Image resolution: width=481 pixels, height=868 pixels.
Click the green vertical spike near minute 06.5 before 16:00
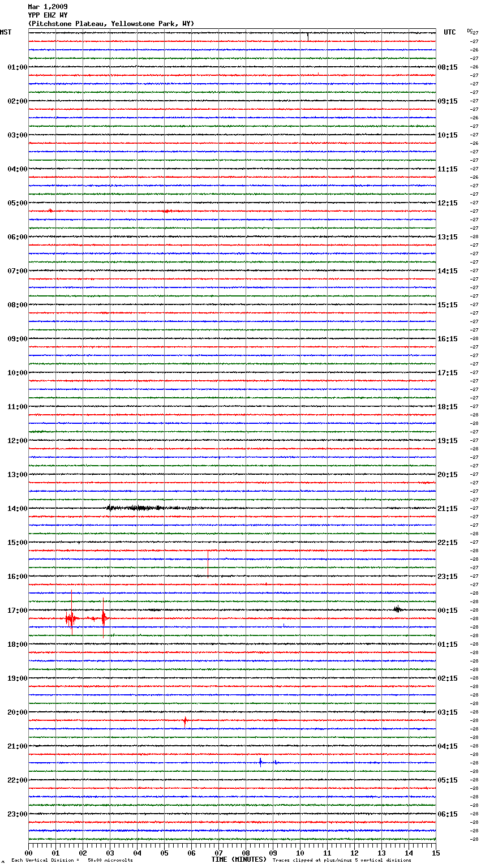pyautogui.click(x=208, y=563)
